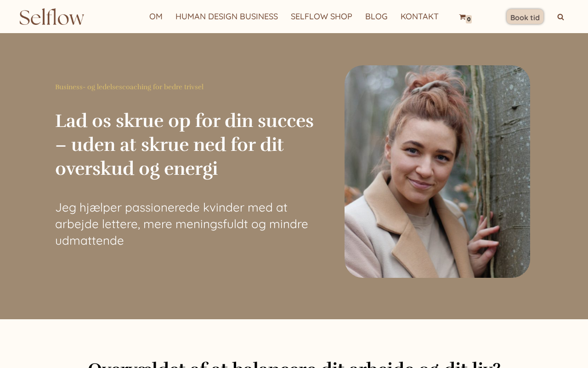Open the OM menu item
588x368 pixels.
pos(156,17)
